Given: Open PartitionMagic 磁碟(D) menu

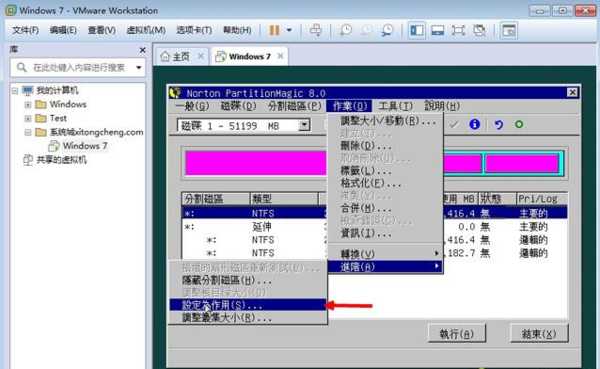Looking at the screenshot, I should coord(238,106).
